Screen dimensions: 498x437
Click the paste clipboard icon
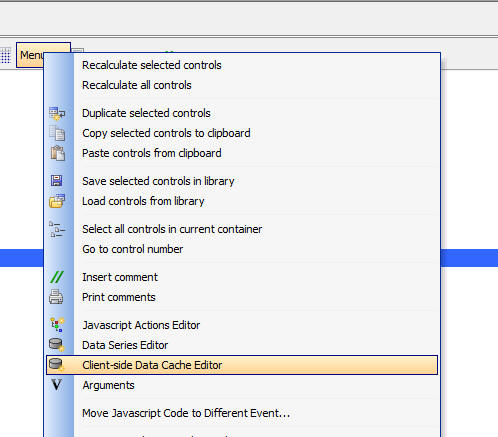click(57, 153)
